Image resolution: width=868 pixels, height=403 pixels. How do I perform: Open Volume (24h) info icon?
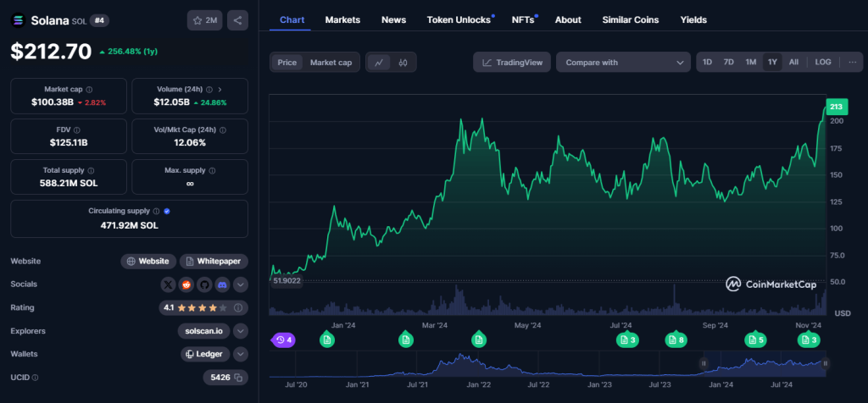(209, 89)
